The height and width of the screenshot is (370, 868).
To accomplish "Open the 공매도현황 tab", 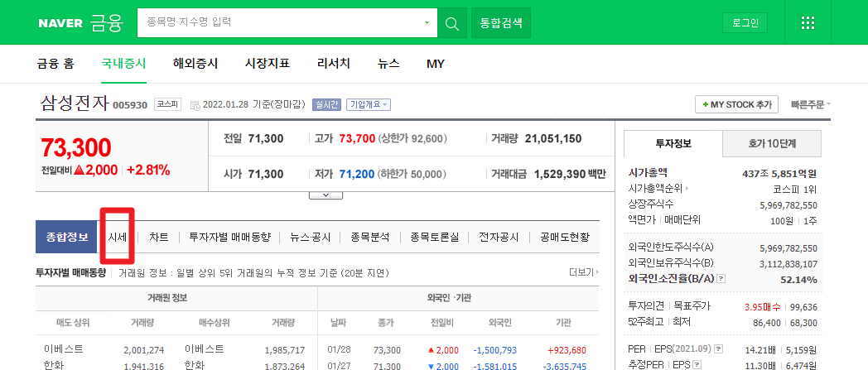I will (x=565, y=238).
